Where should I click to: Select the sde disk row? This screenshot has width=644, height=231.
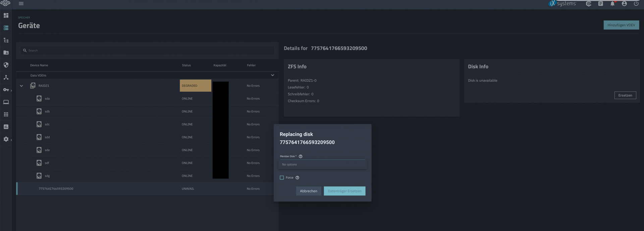point(147,150)
